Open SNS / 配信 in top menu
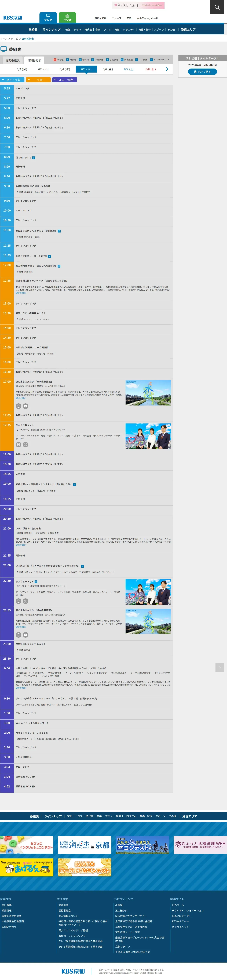227x980 pixels. point(101,18)
